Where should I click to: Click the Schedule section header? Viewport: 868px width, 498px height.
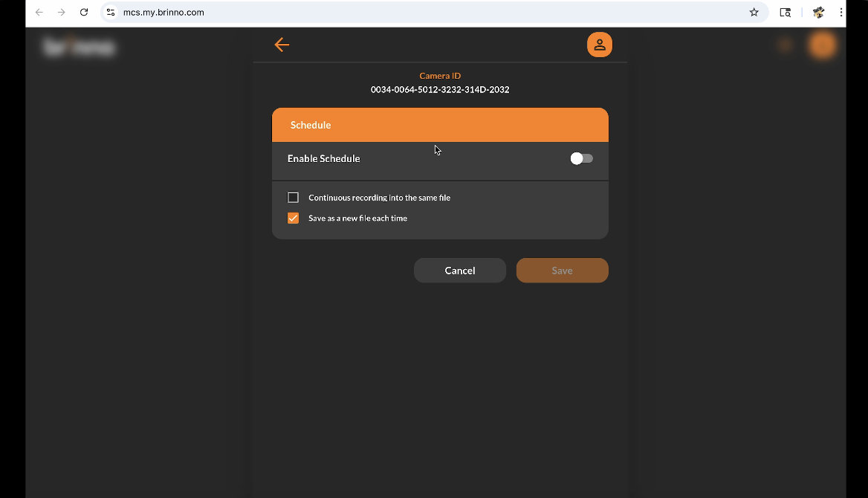(440, 125)
